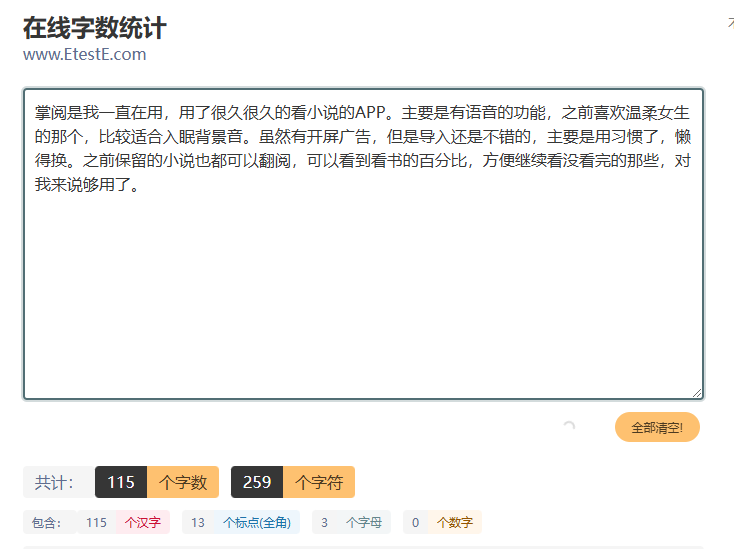The height and width of the screenshot is (549, 734).
Task: Click the 个字符 label
Action: [x=319, y=482]
